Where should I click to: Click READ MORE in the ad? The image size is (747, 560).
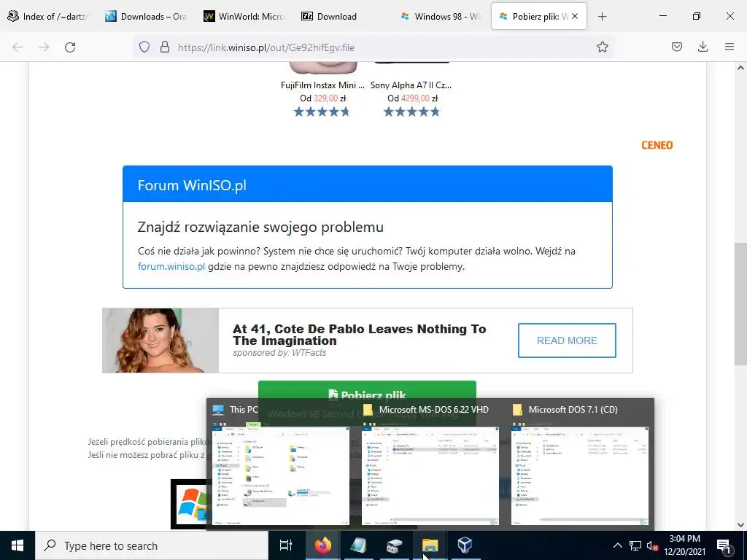(x=567, y=341)
